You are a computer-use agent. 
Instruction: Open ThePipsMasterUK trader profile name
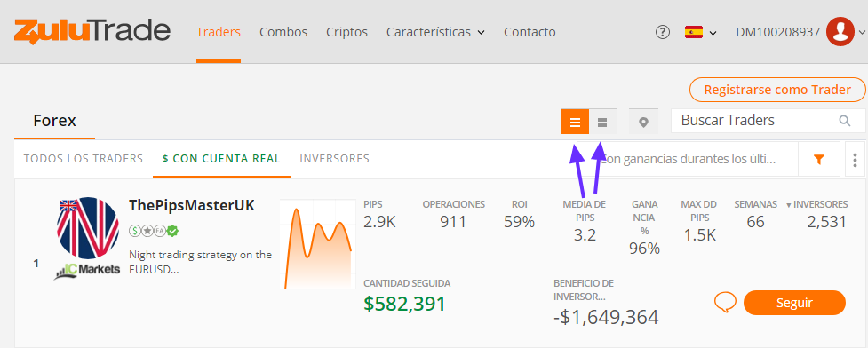coord(192,205)
